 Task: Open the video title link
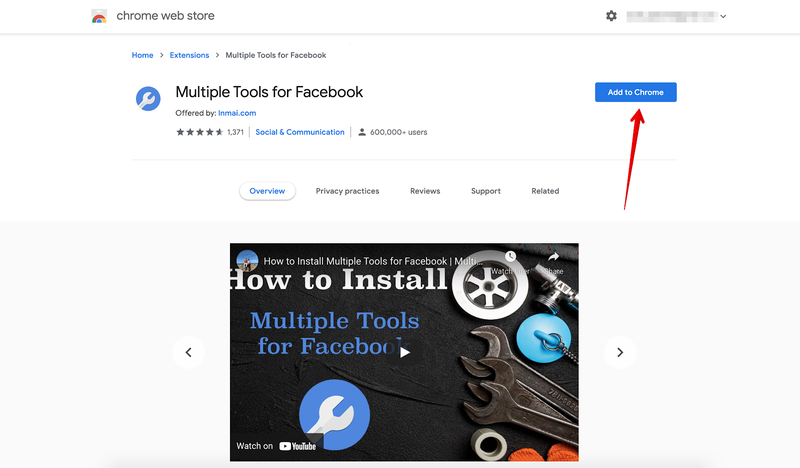[373, 261]
